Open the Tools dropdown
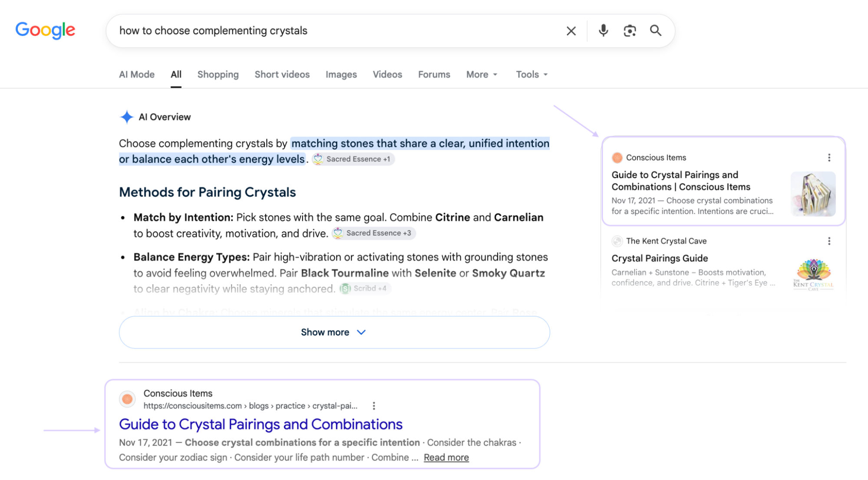This screenshot has height=480, width=868. point(531,75)
